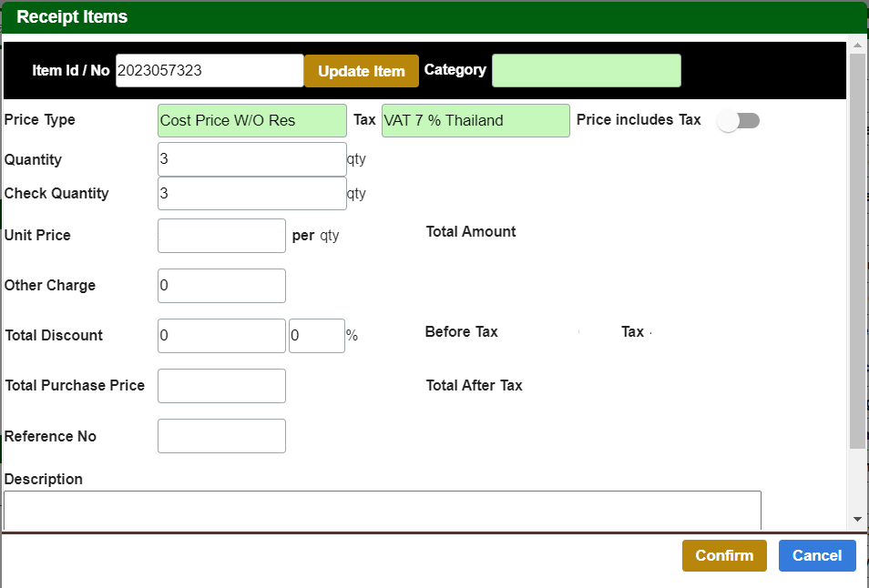Open the Price Type selector
This screenshot has height=588, width=869.
coord(251,119)
